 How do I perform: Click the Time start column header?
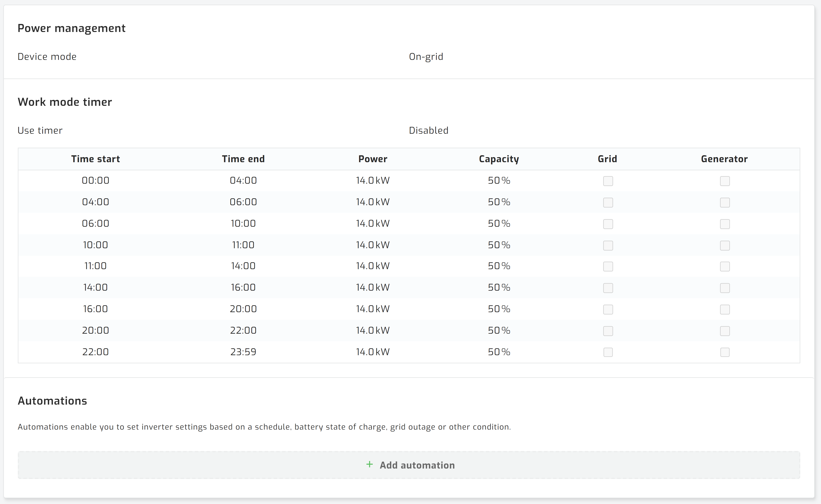(x=95, y=159)
